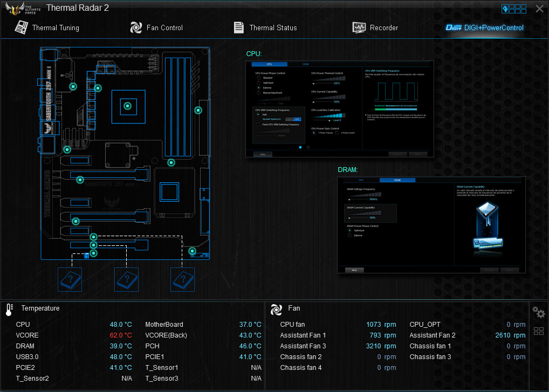Viewport: 549px width, 392px height.
Task: Select the sensor dot on the CPU socket center
Action: [x=127, y=106]
